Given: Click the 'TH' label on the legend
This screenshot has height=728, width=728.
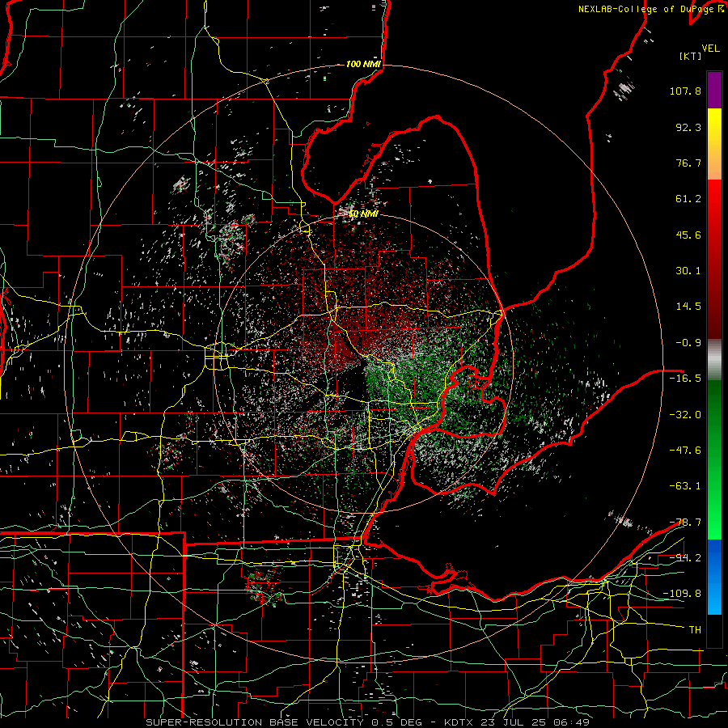Looking at the screenshot, I should pos(695,630).
